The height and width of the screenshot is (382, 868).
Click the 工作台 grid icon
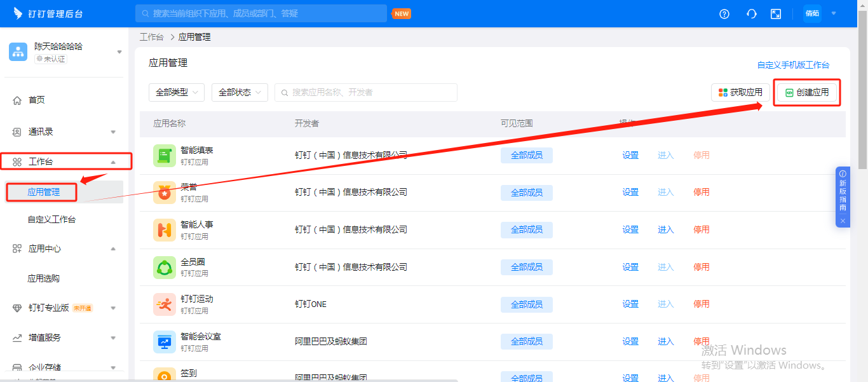tap(17, 162)
